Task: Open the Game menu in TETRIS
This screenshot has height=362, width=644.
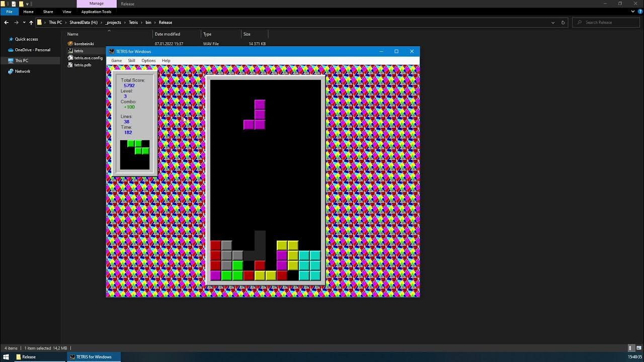Action: [116, 61]
